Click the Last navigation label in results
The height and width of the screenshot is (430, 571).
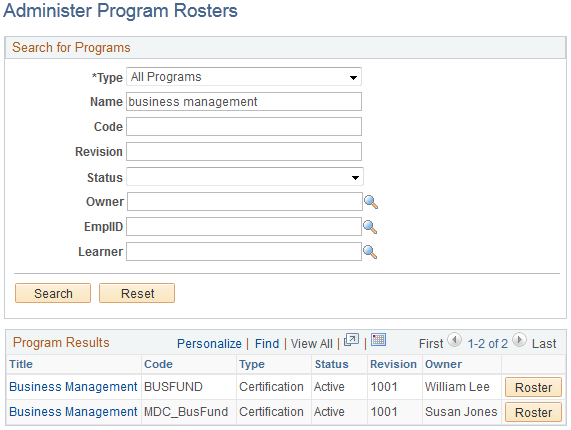tap(544, 344)
